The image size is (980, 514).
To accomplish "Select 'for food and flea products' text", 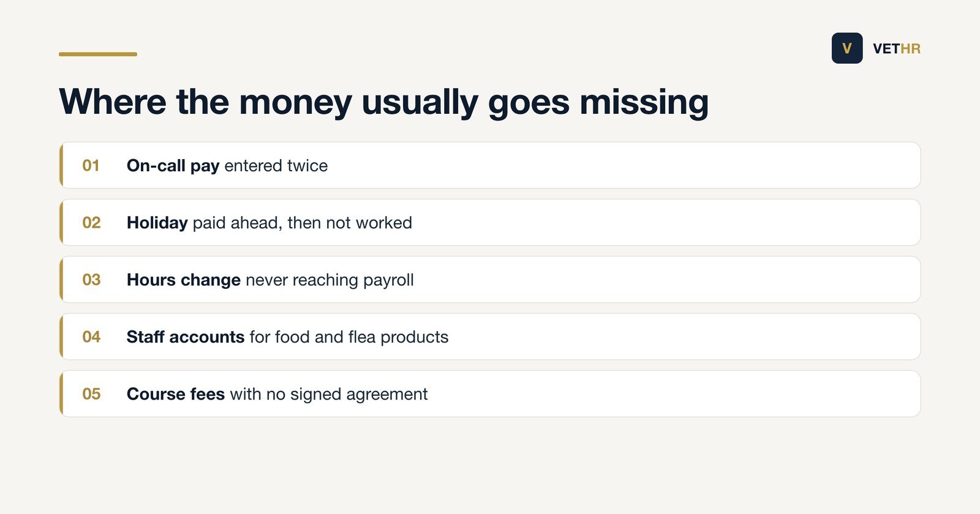I will pyautogui.click(x=349, y=337).
